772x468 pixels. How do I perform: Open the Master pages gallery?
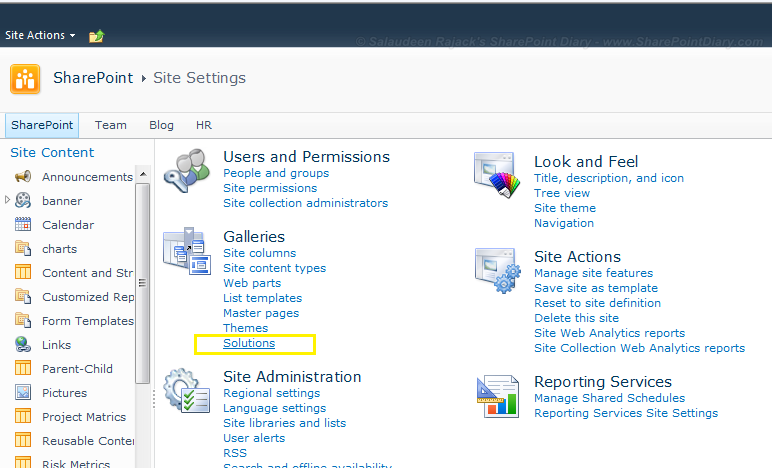coord(261,313)
